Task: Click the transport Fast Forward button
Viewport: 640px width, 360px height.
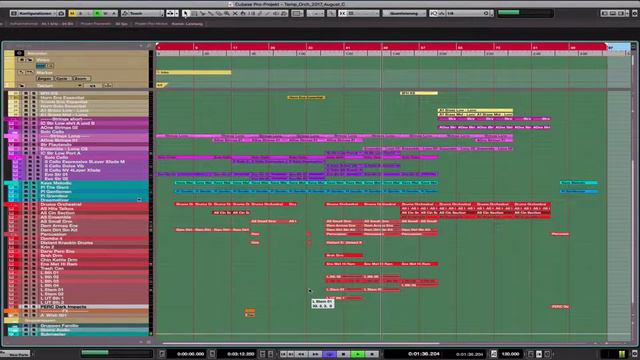Action: click(x=316, y=354)
